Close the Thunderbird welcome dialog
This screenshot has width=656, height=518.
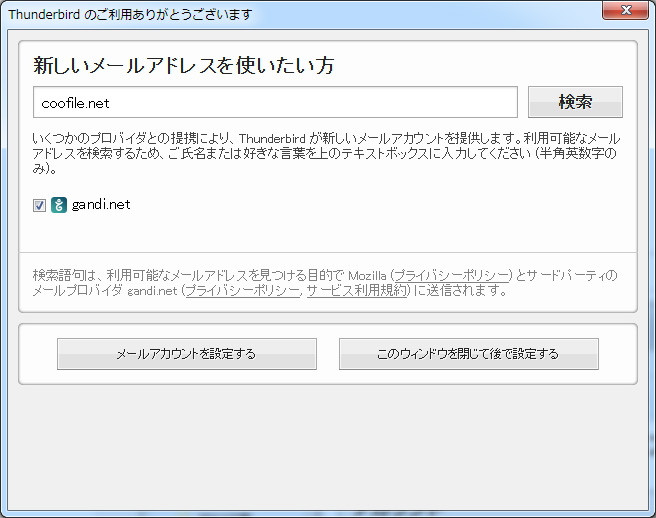625,10
